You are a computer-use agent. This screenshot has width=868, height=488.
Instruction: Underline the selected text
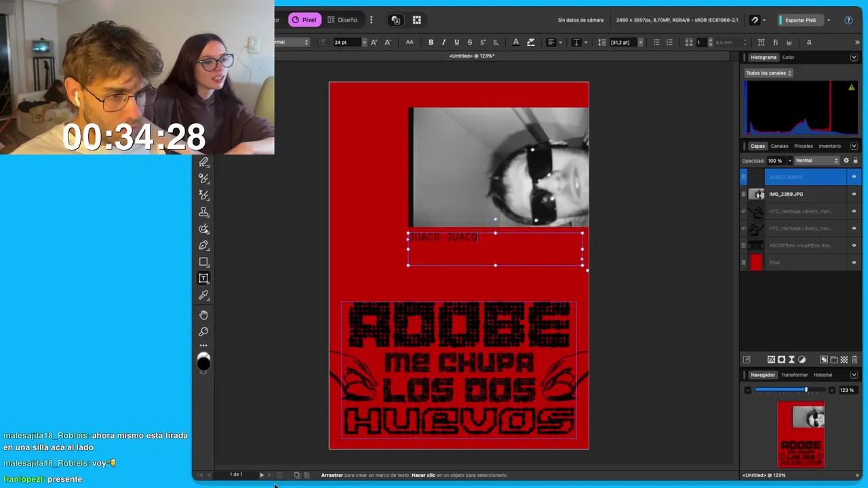(x=456, y=42)
